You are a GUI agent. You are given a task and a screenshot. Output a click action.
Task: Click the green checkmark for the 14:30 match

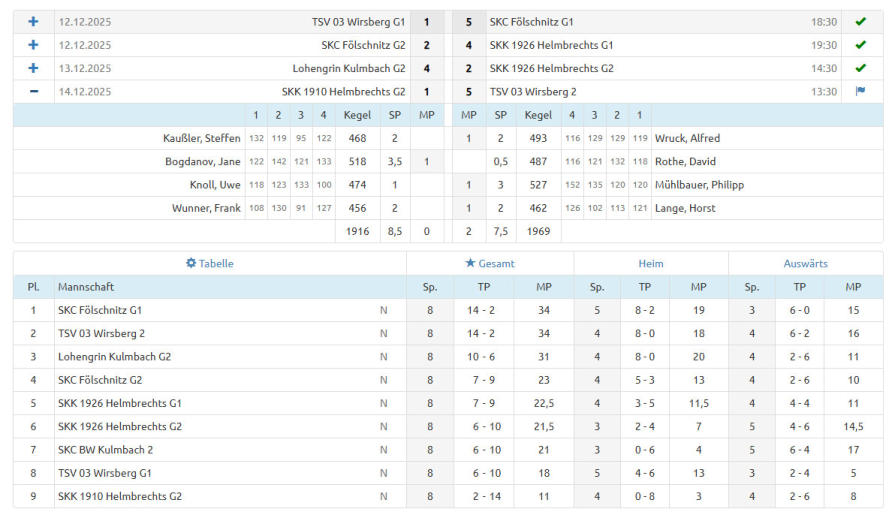[x=860, y=68]
